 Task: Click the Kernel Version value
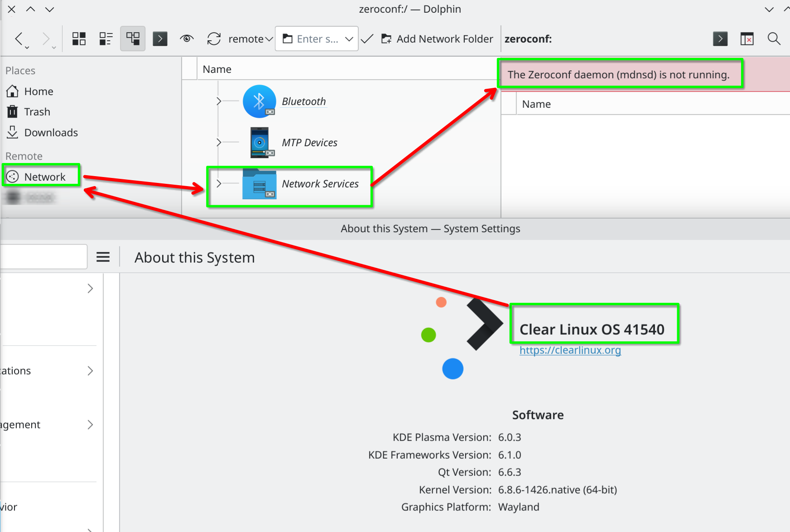coord(558,490)
